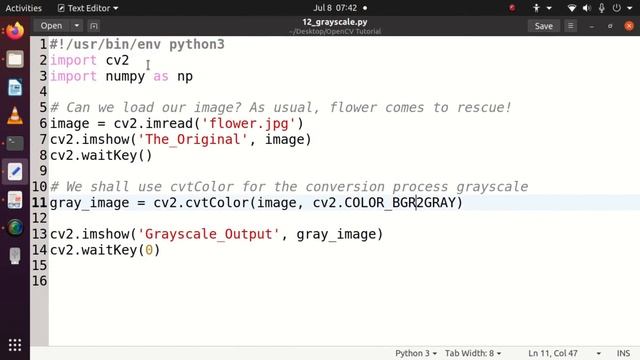This screenshot has height=360, width=640.
Task: Click the Open button
Action: pyautogui.click(x=51, y=26)
